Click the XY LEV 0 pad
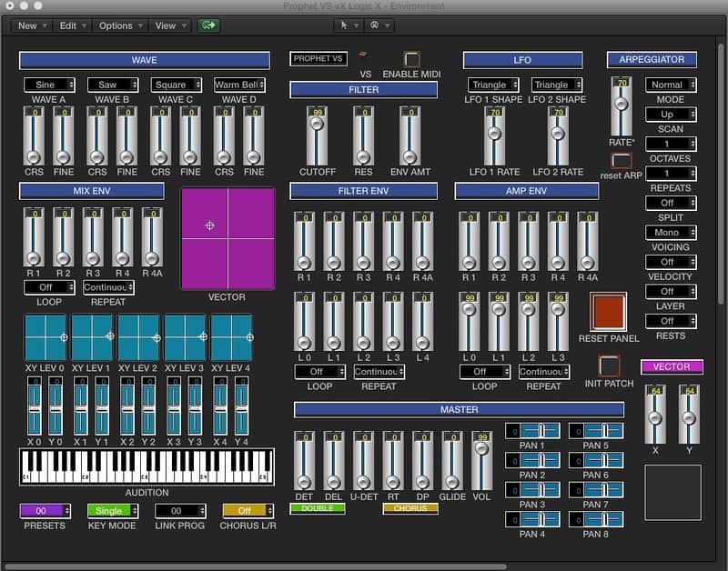This screenshot has width=728, height=571. (x=45, y=337)
